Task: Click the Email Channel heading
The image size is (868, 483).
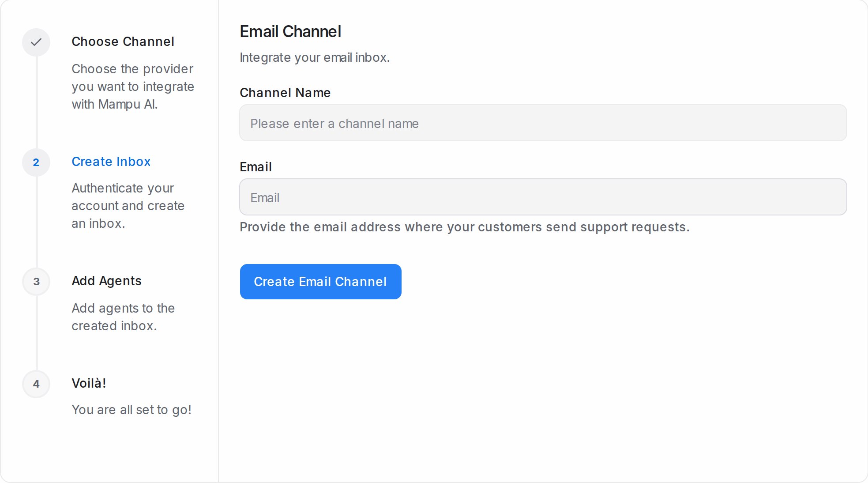Action: click(x=290, y=32)
